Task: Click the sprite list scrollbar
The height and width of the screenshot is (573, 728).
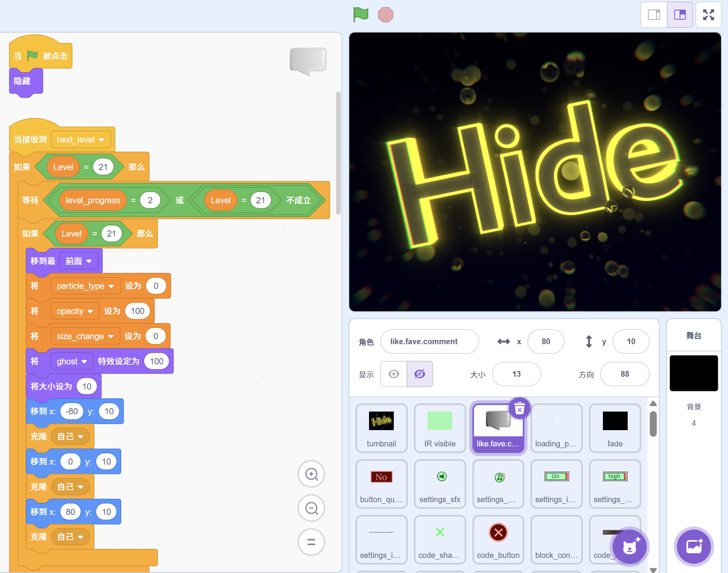Action: click(x=653, y=424)
